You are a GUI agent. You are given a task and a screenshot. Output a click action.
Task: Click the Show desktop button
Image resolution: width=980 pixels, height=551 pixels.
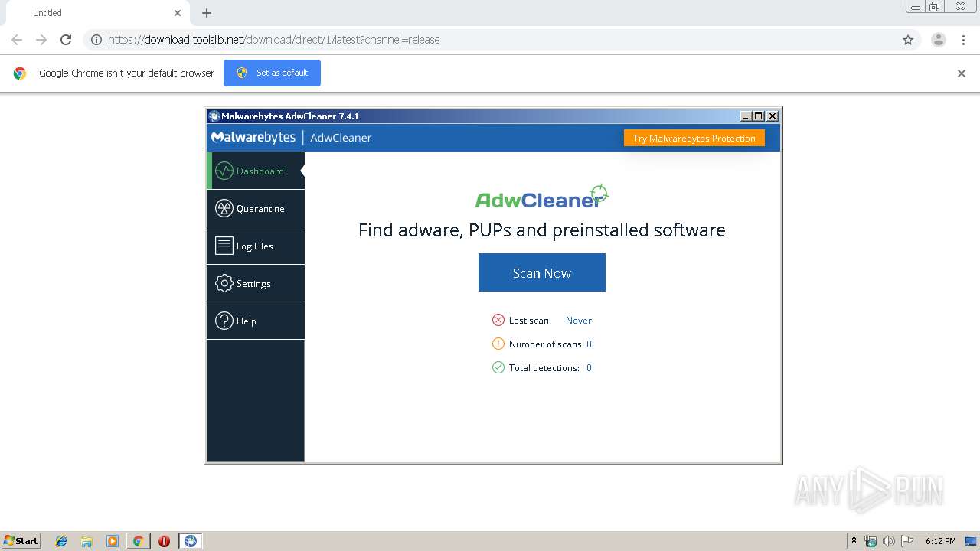click(972, 541)
